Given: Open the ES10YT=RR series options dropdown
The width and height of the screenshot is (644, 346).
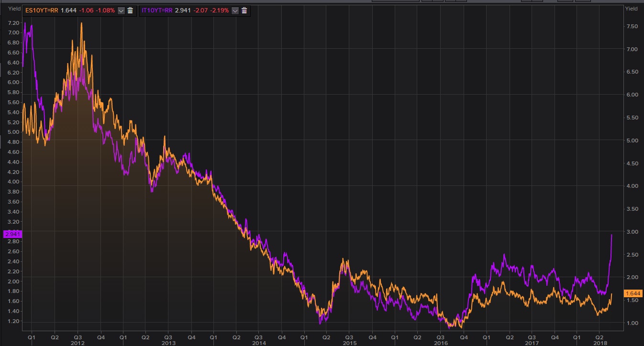Looking at the screenshot, I should pyautogui.click(x=121, y=11).
